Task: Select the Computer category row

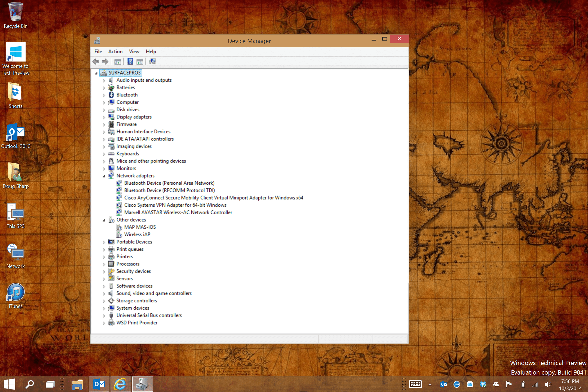Action: (127, 102)
